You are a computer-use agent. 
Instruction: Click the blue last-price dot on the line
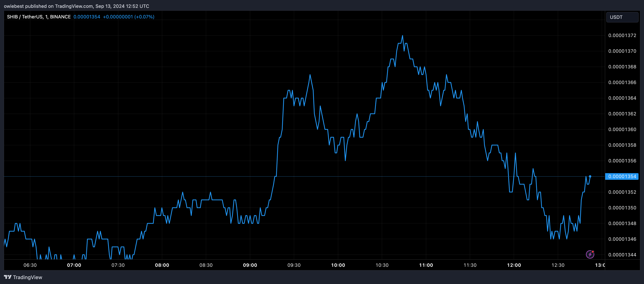pos(590,176)
